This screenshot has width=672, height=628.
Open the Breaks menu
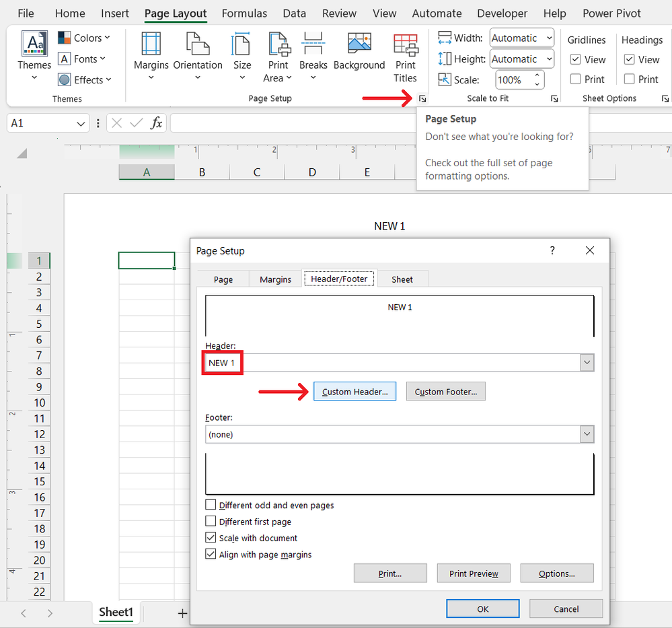[313, 56]
